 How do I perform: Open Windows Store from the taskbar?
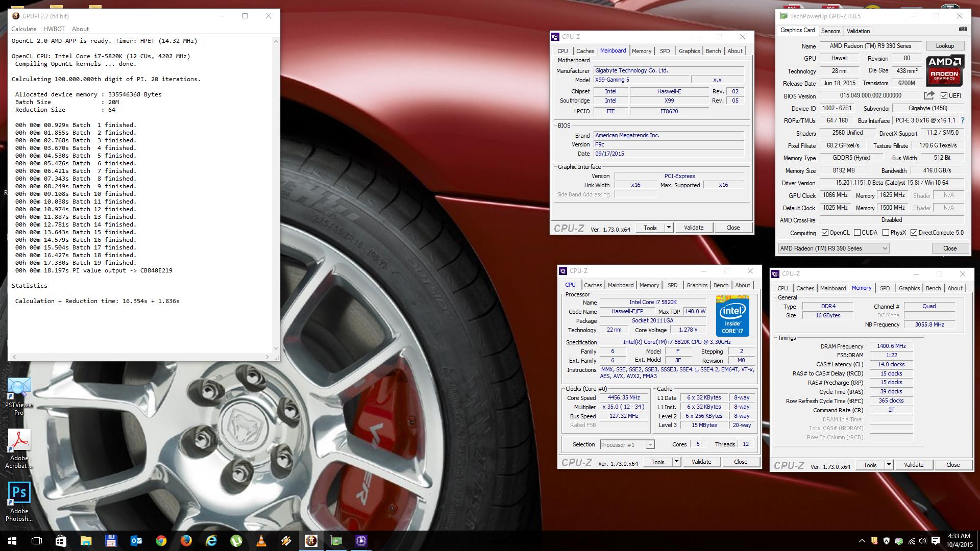click(61, 541)
